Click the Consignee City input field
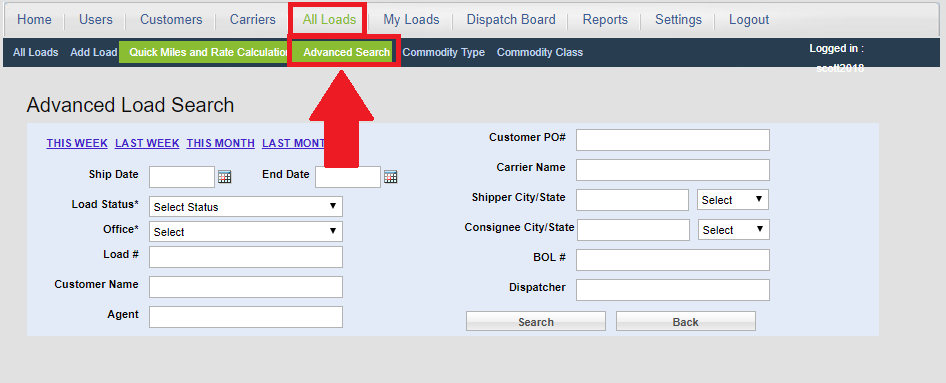Screen dimensions: 946x383 (x=633, y=230)
